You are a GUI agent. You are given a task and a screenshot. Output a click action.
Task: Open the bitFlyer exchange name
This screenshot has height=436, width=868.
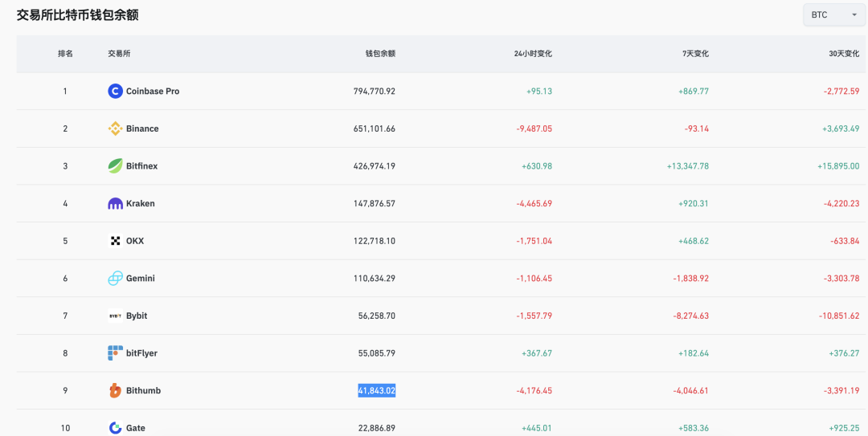pos(141,353)
